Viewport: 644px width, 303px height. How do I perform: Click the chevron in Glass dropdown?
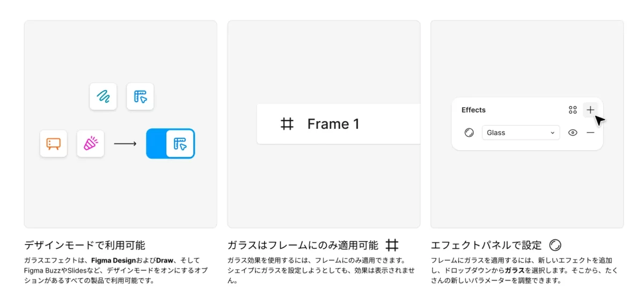(552, 132)
